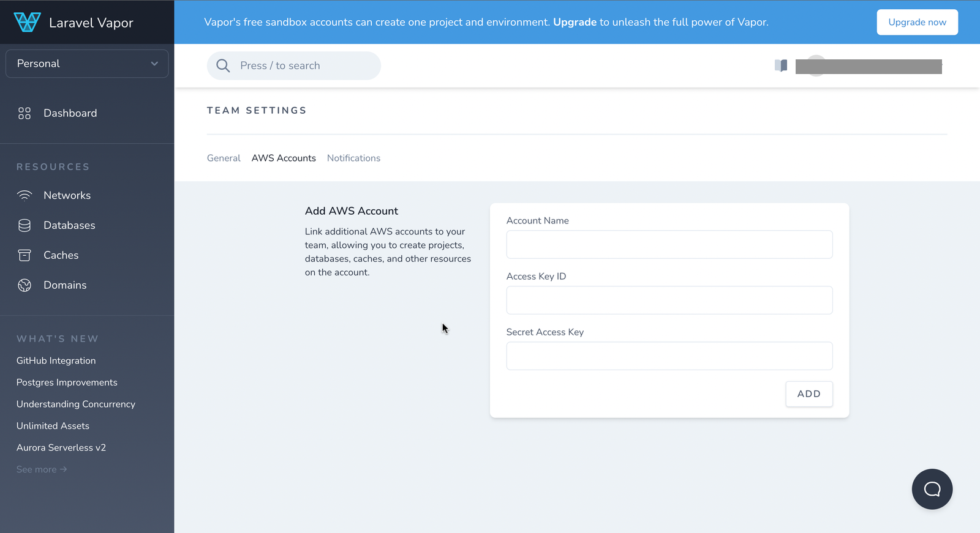Screen dimensions: 980x533
Task: Focus the Access Key ID field
Action: click(x=669, y=300)
